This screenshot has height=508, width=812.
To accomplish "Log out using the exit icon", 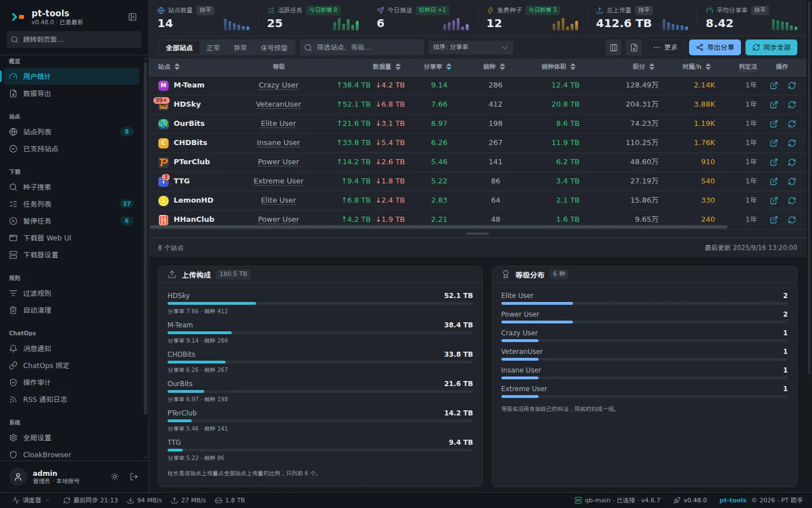I will (x=134, y=477).
